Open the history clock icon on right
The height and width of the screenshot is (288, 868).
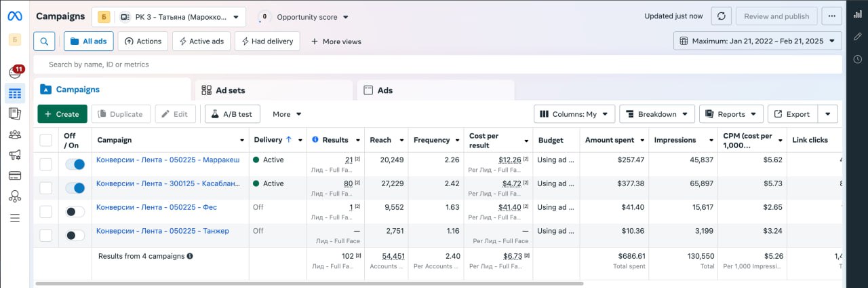pos(857,59)
